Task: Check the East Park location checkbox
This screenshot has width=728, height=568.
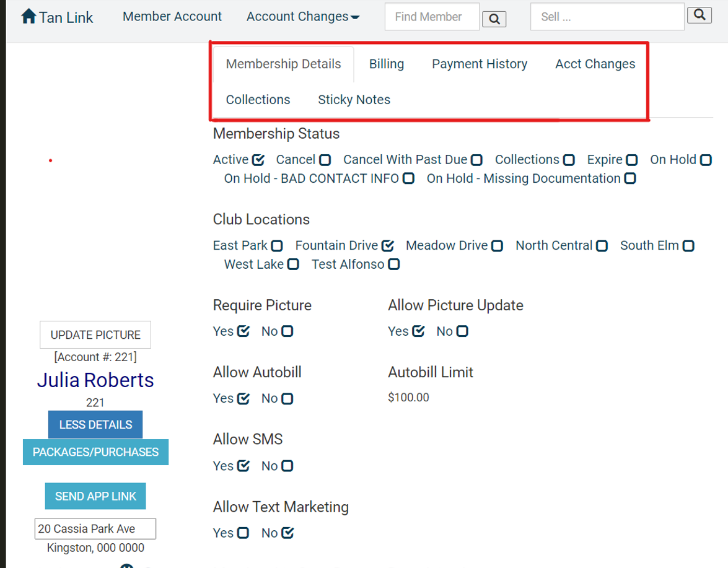Action: tap(277, 246)
